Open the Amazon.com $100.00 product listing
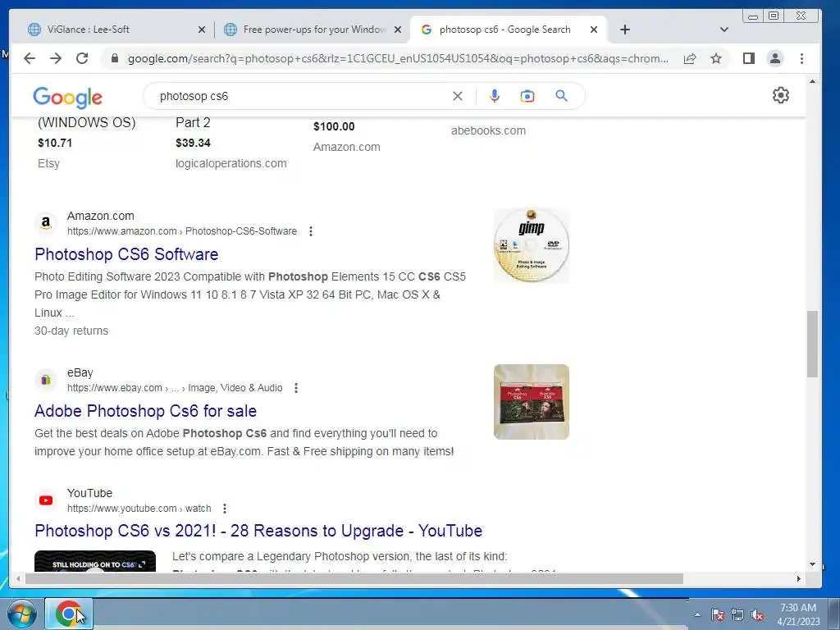This screenshot has width=840, height=630. coord(347,137)
